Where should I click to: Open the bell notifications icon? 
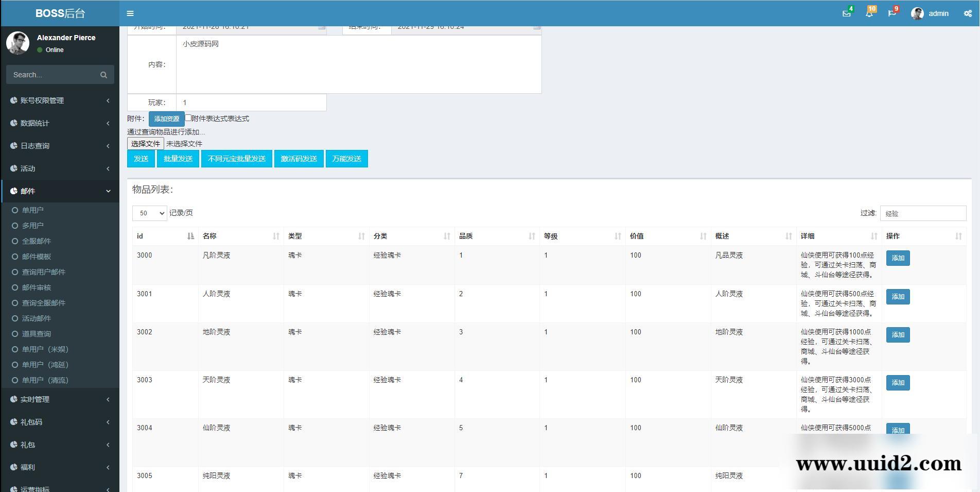(869, 13)
